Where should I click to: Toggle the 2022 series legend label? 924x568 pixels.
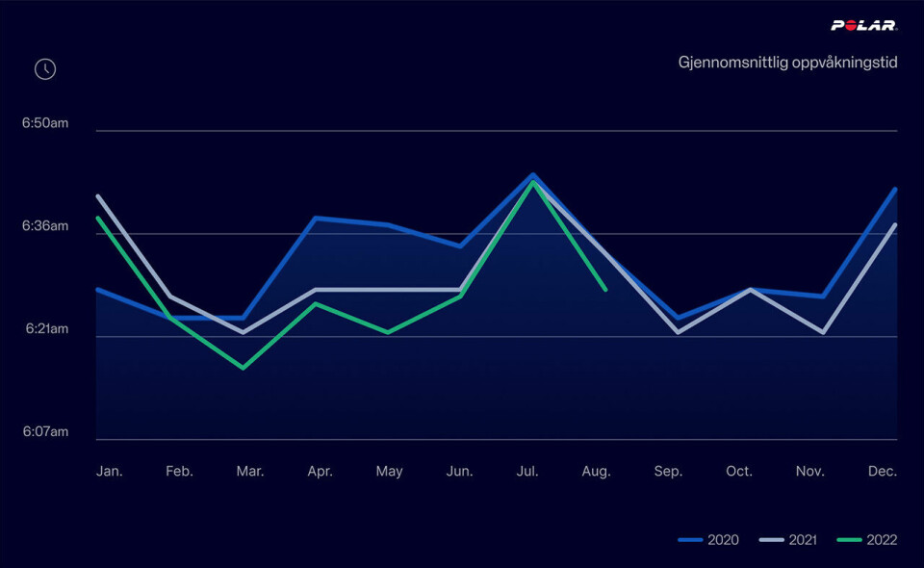(x=881, y=540)
